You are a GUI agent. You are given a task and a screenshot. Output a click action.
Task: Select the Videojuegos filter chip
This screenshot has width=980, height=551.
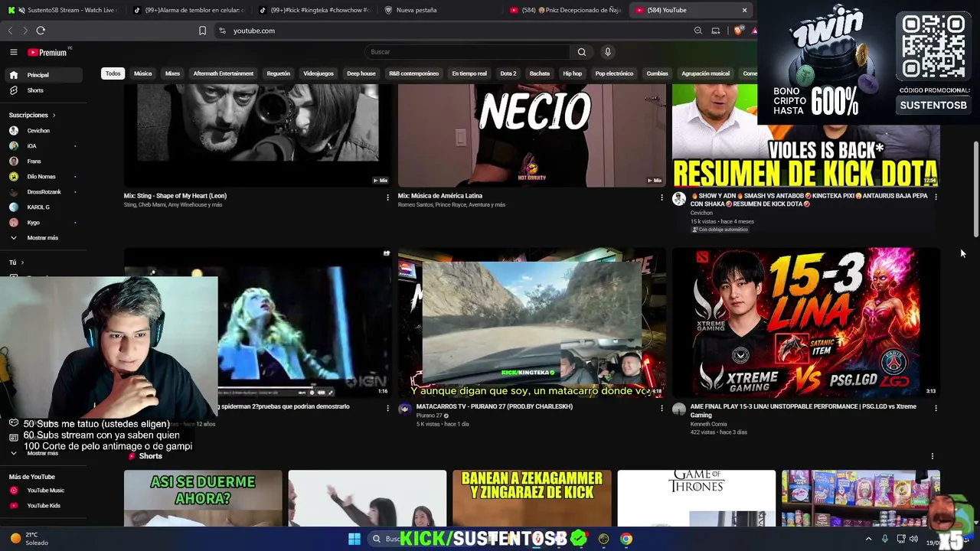coord(318,73)
